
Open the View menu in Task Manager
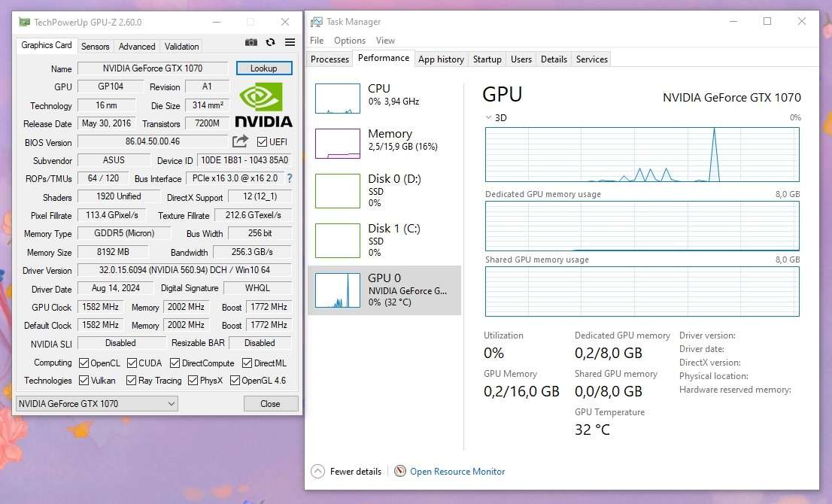386,40
